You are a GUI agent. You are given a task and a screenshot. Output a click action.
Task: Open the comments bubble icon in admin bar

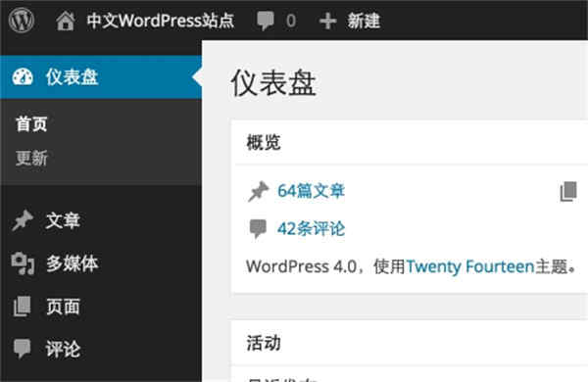[266, 21]
